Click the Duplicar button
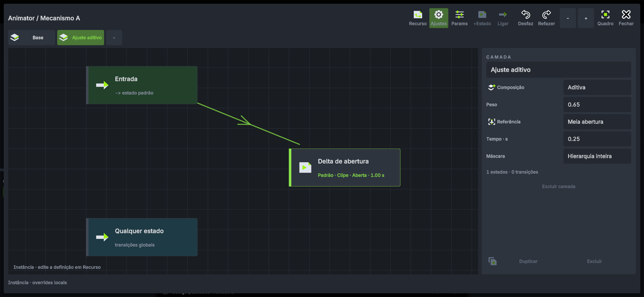Viewport: 644px width, 297px height. pyautogui.click(x=528, y=261)
